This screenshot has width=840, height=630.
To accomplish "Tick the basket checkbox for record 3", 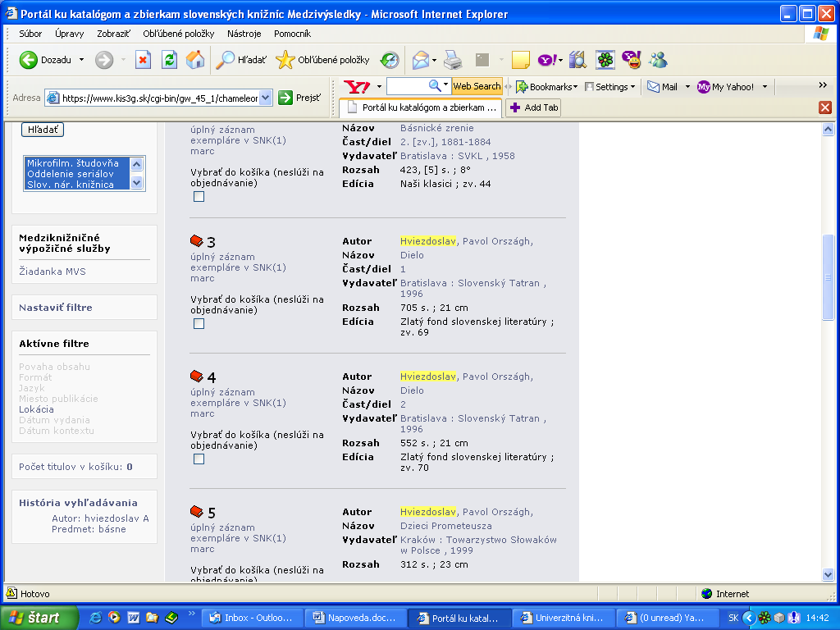I will tap(199, 324).
